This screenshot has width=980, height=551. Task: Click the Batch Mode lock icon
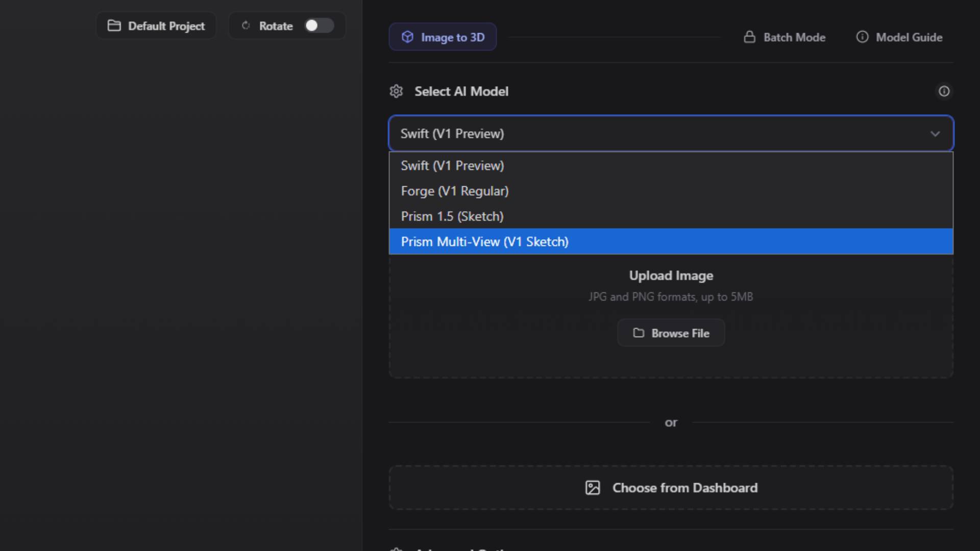click(x=749, y=37)
